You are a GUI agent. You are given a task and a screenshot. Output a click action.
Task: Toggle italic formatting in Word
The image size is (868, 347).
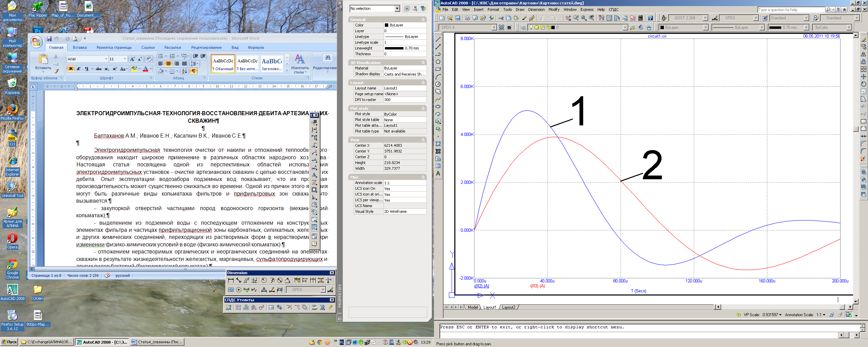point(78,69)
